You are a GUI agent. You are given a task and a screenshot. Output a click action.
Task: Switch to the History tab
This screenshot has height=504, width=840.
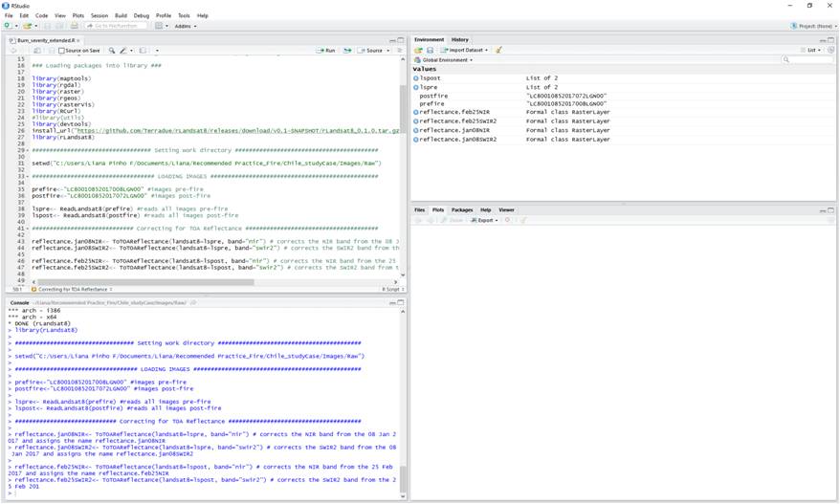(460, 39)
